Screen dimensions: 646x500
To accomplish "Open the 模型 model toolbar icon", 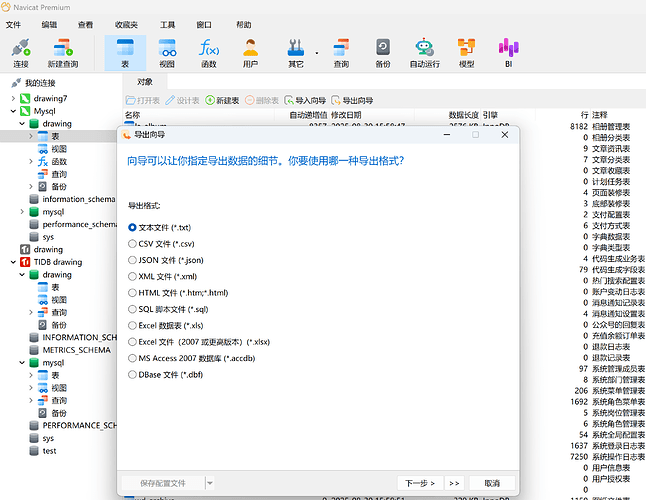I will (x=466, y=53).
